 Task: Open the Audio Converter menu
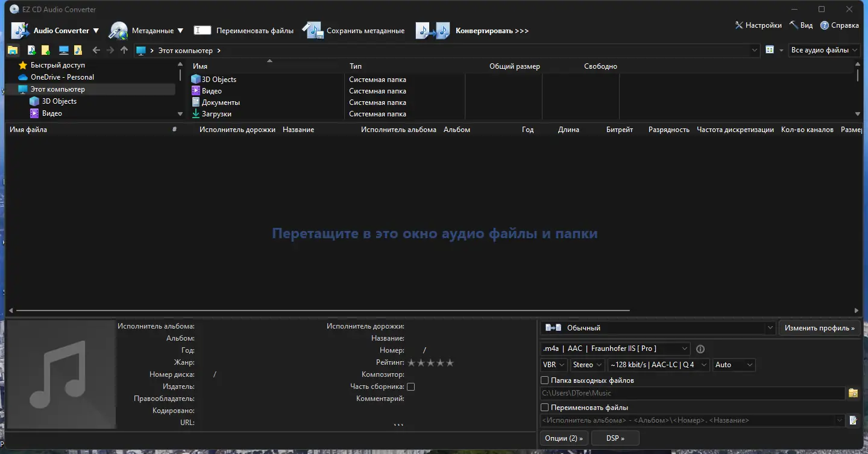point(62,30)
